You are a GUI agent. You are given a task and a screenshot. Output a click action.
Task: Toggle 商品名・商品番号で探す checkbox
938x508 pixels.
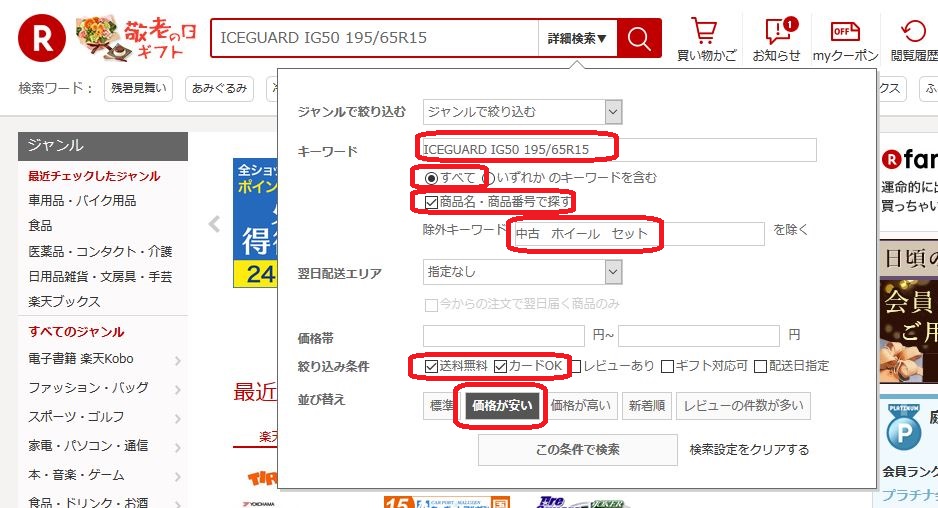431,202
